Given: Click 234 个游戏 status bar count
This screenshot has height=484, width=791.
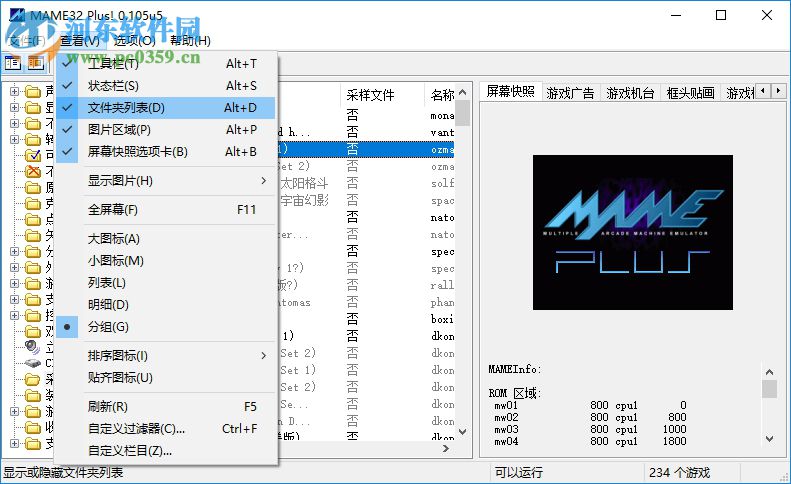Looking at the screenshot, I should click(x=680, y=473).
